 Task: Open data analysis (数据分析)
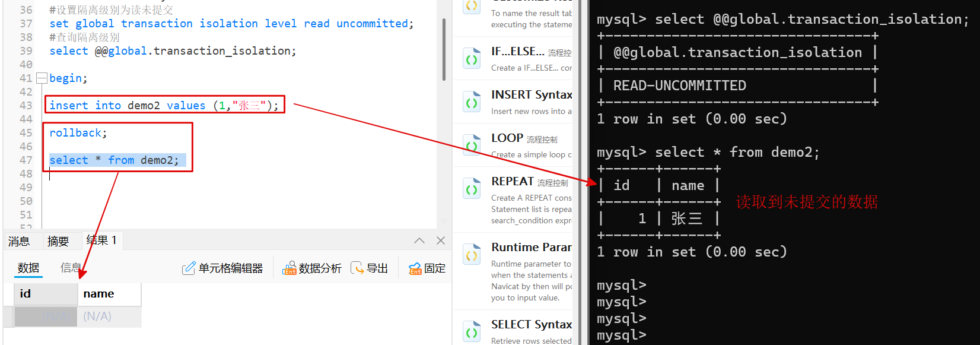click(312, 268)
